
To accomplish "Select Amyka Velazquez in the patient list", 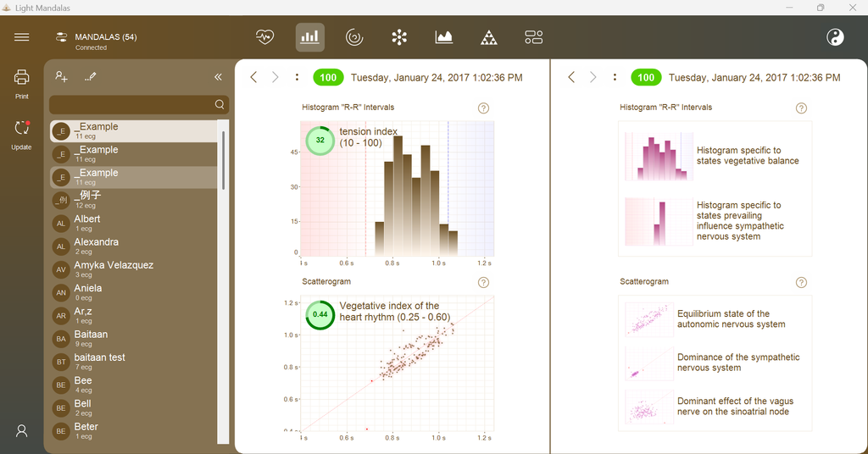I will coord(133,269).
